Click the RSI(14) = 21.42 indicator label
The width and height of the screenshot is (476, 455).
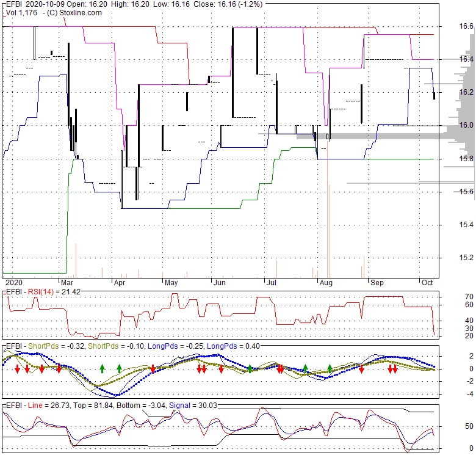tap(54, 292)
